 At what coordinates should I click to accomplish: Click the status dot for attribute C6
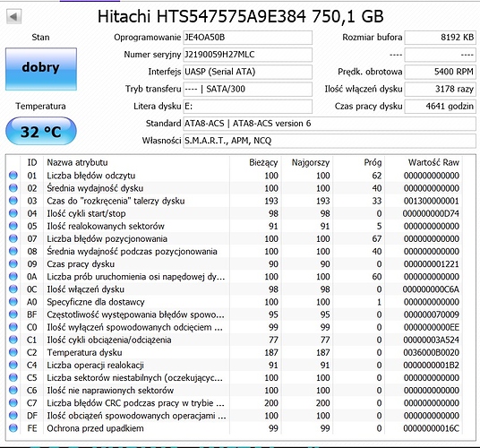pos(13,390)
